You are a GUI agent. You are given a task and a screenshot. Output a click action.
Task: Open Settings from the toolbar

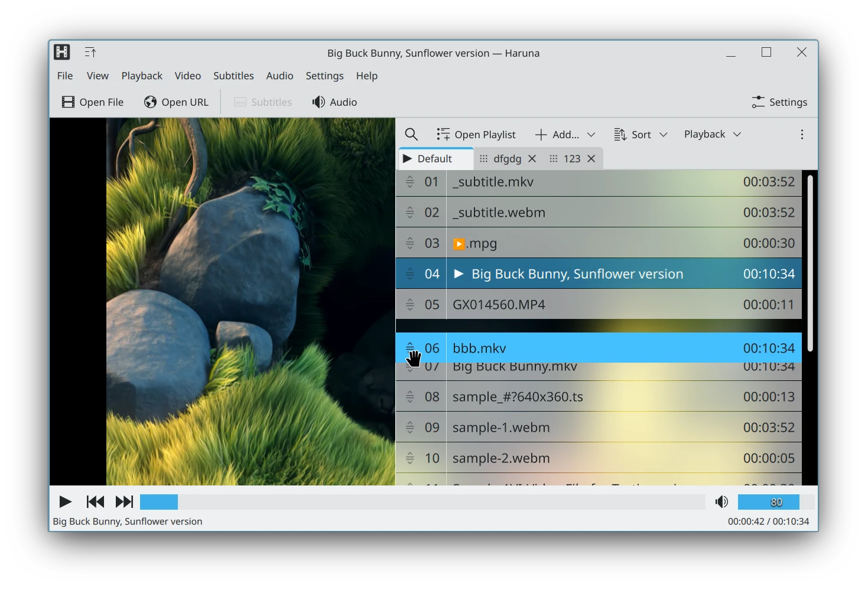tap(779, 102)
